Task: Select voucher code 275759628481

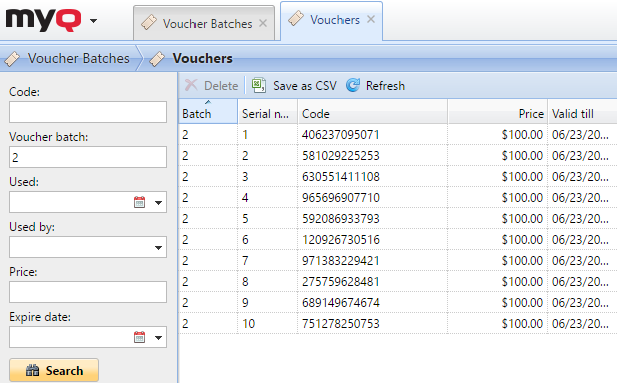Action: (x=340, y=282)
